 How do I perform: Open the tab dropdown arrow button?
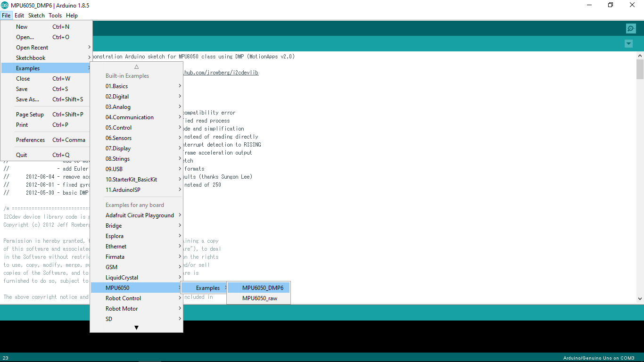point(628,44)
